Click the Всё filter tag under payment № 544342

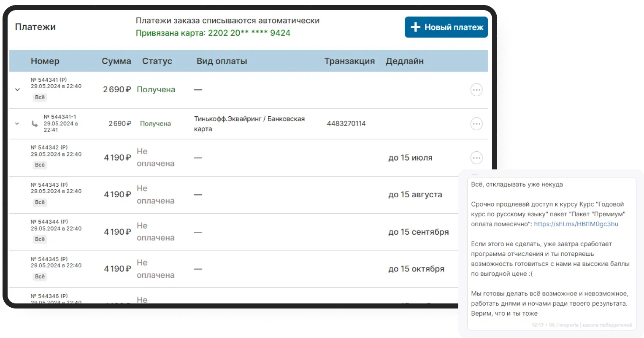point(40,165)
